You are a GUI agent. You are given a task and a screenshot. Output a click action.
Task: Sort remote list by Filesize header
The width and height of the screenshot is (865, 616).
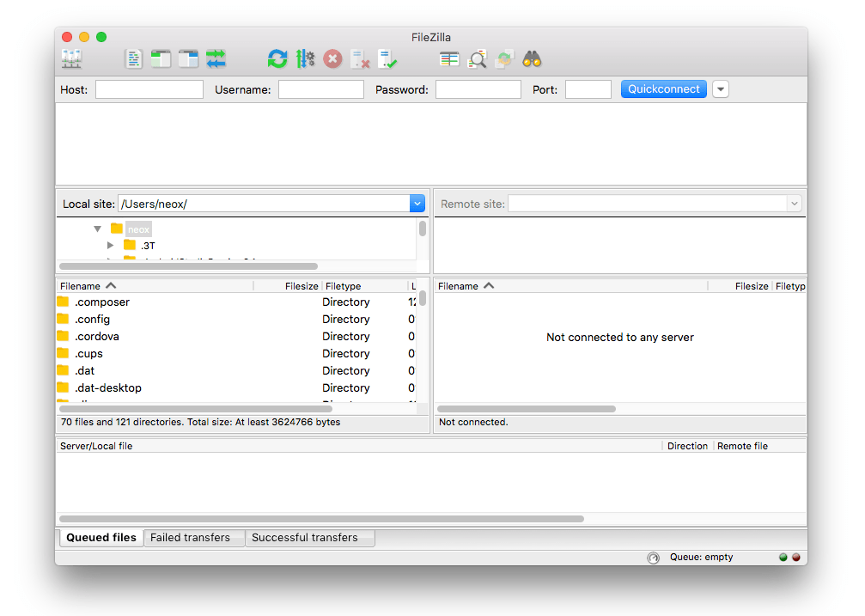tap(740, 286)
